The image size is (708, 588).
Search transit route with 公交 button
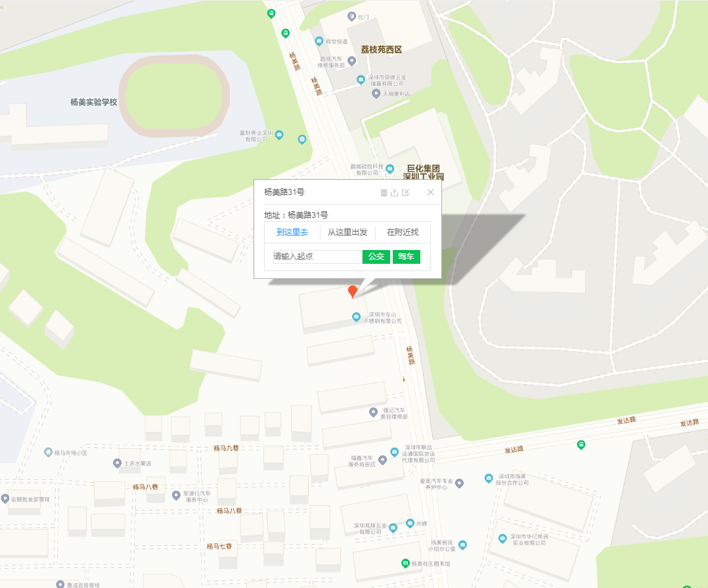coord(376,257)
